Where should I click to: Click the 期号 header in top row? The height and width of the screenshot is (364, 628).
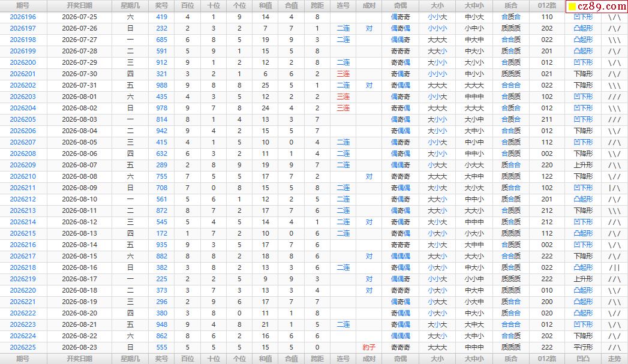click(x=23, y=5)
